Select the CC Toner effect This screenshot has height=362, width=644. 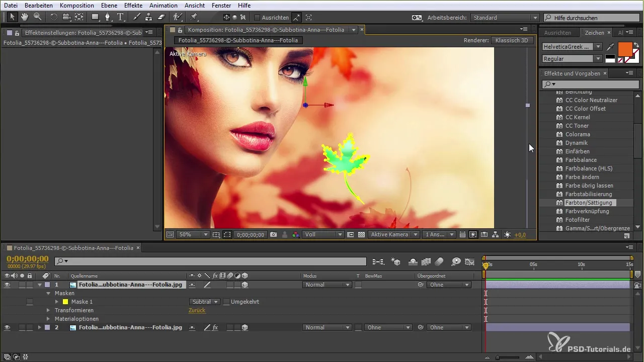coord(577,126)
